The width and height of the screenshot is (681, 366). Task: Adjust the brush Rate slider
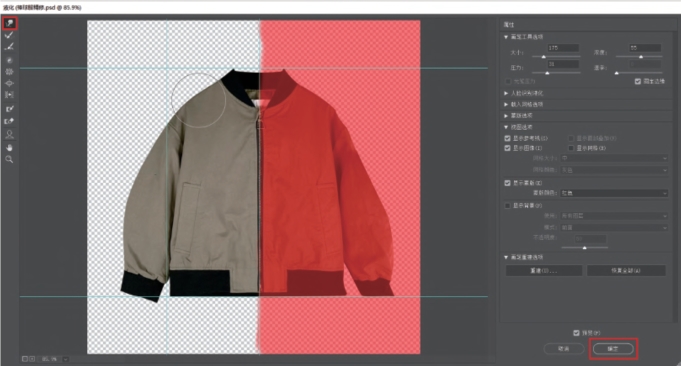pyautogui.click(x=616, y=73)
